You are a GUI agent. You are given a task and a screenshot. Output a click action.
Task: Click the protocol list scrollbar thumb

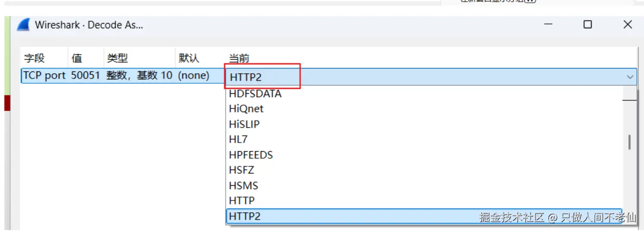(x=629, y=142)
